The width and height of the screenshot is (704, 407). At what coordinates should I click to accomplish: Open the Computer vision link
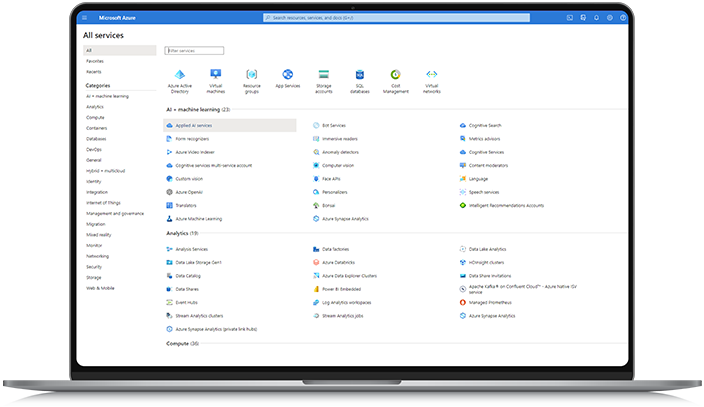click(338, 165)
